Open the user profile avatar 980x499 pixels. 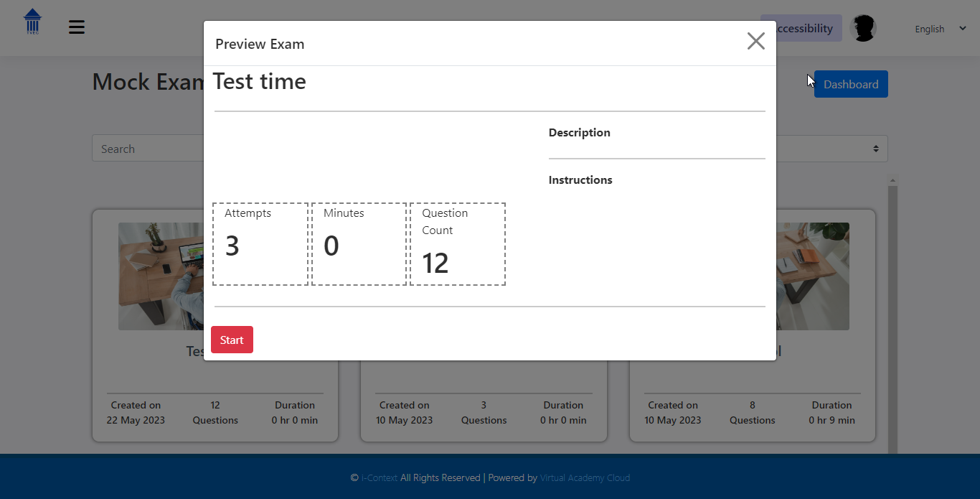click(862, 29)
